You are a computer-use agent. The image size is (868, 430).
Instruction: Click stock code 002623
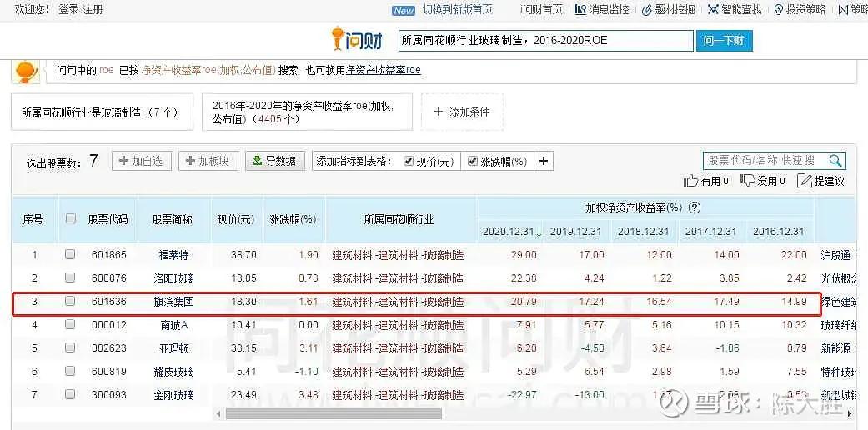(108, 348)
